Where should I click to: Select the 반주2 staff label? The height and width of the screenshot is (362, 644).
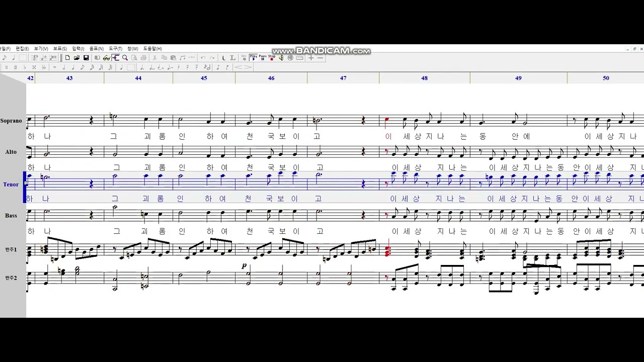tap(11, 278)
